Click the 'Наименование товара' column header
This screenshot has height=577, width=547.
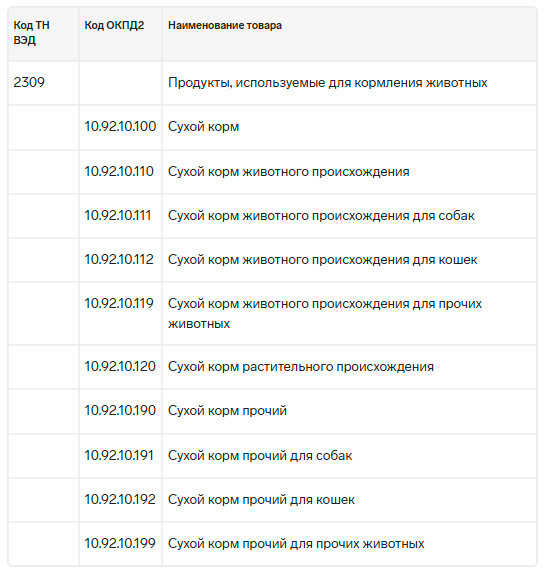(x=225, y=25)
